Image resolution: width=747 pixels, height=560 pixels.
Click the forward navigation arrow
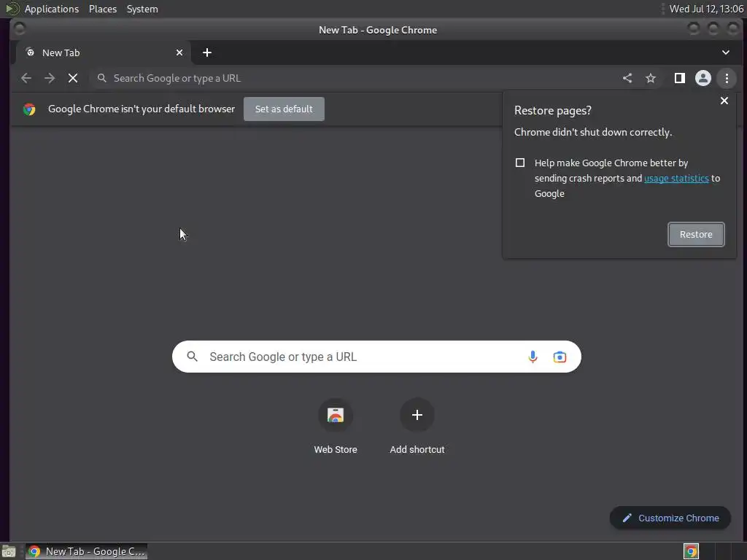point(50,78)
